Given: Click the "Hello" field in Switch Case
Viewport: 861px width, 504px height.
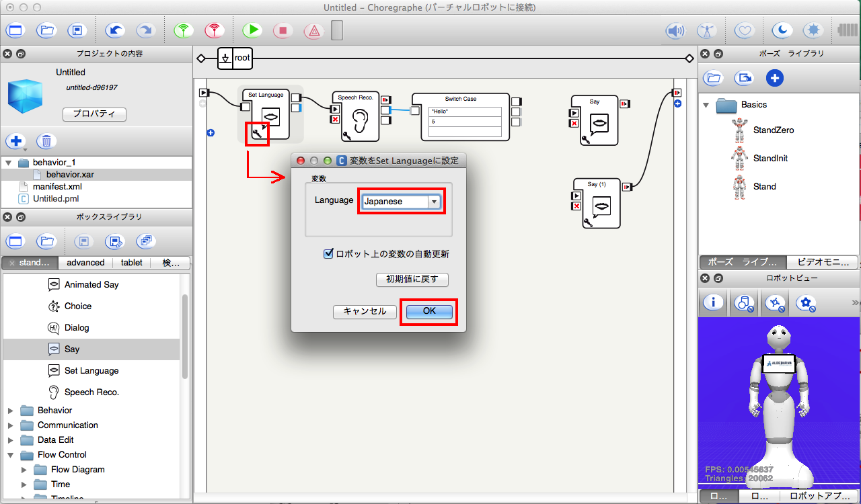Looking at the screenshot, I should click(464, 112).
